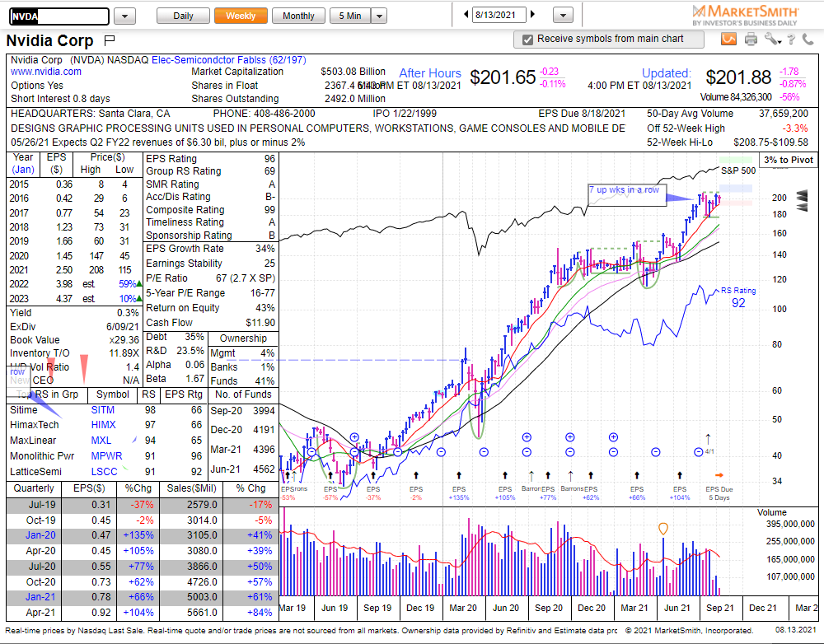Open the chart pattern recognition tool icon
The width and height of the screenshot is (824, 644).
point(728,38)
